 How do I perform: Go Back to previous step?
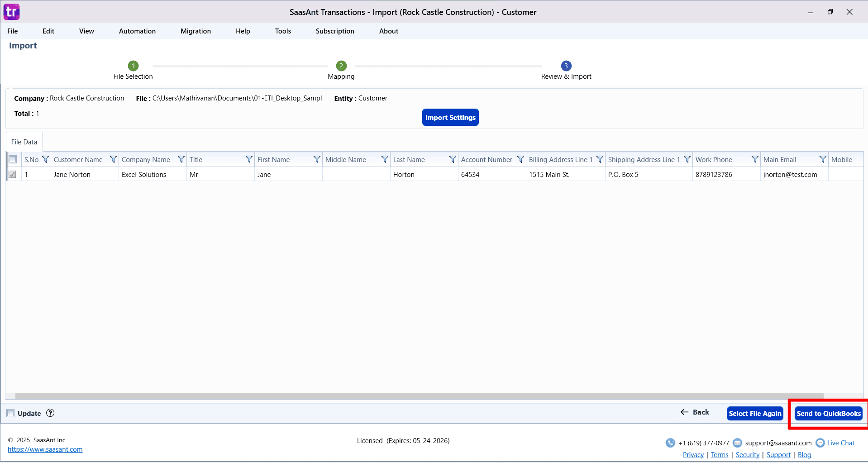[x=695, y=412]
